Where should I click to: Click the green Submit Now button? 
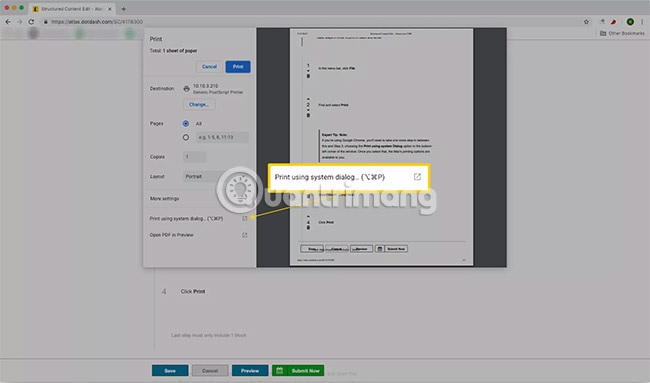(x=298, y=371)
